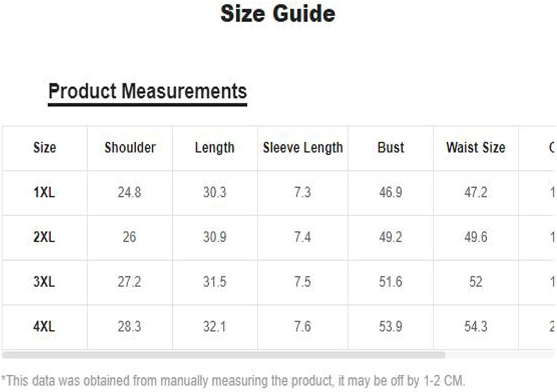This screenshot has width=557, height=392.
Task: Click the manual measurement disclaimer note
Action: pos(233,381)
